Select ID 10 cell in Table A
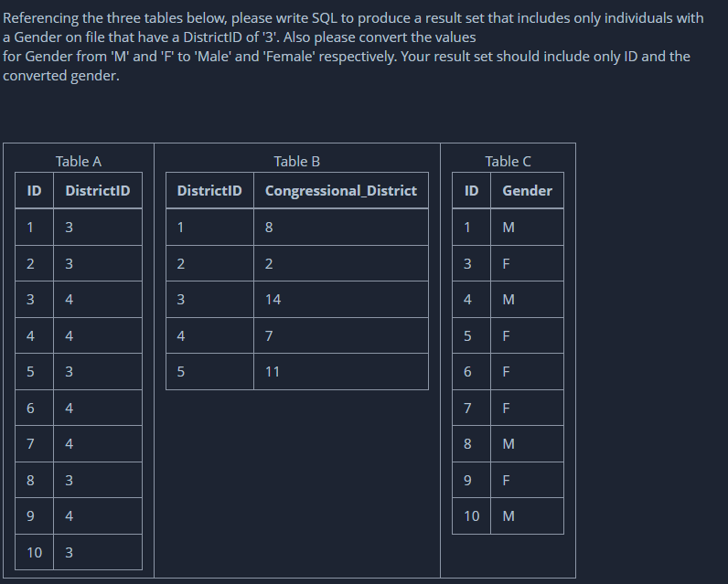This screenshot has height=584, width=728. pos(35,552)
